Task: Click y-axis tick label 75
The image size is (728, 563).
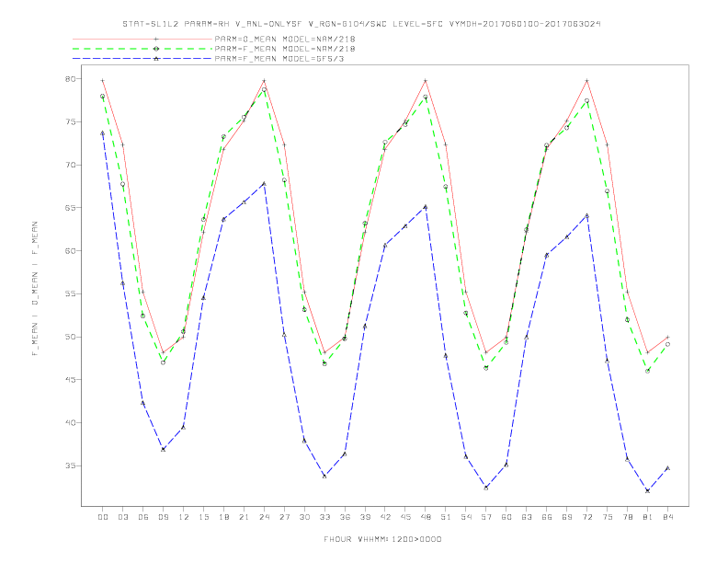Action: (70, 122)
